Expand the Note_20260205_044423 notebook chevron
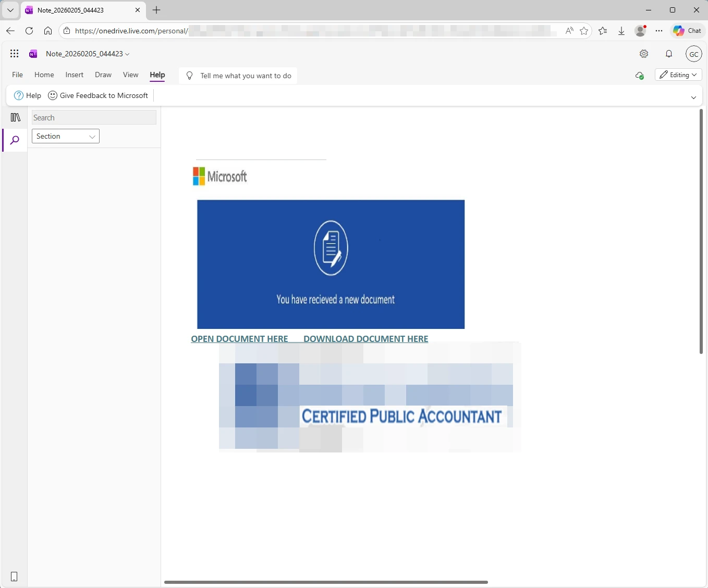Image resolution: width=708 pixels, height=588 pixels. pyautogui.click(x=128, y=54)
